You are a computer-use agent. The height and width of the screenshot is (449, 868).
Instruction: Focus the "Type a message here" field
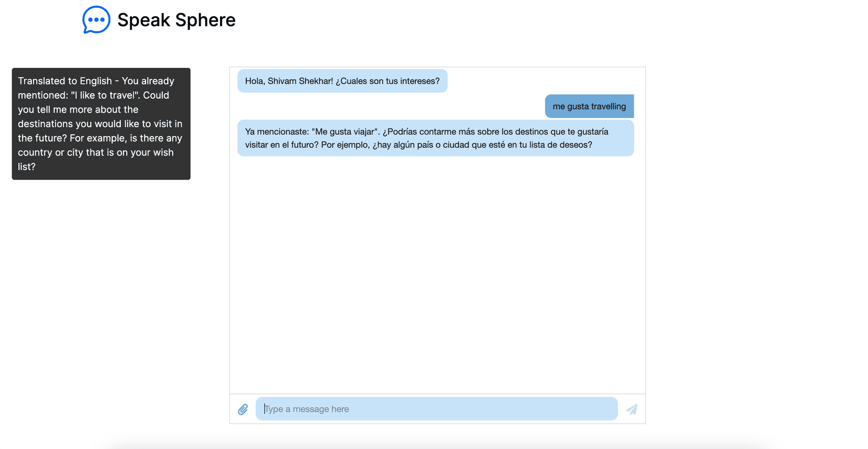[437, 409]
